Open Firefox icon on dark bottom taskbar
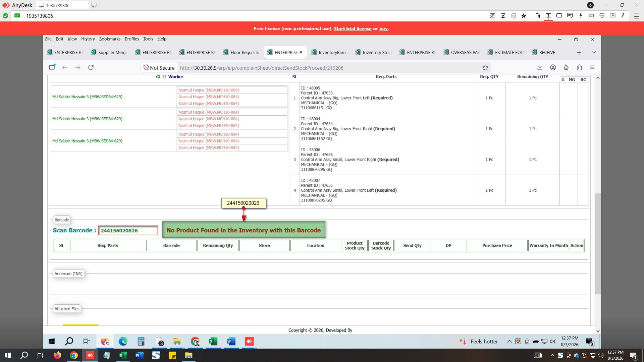The image size is (644, 362). (57, 355)
